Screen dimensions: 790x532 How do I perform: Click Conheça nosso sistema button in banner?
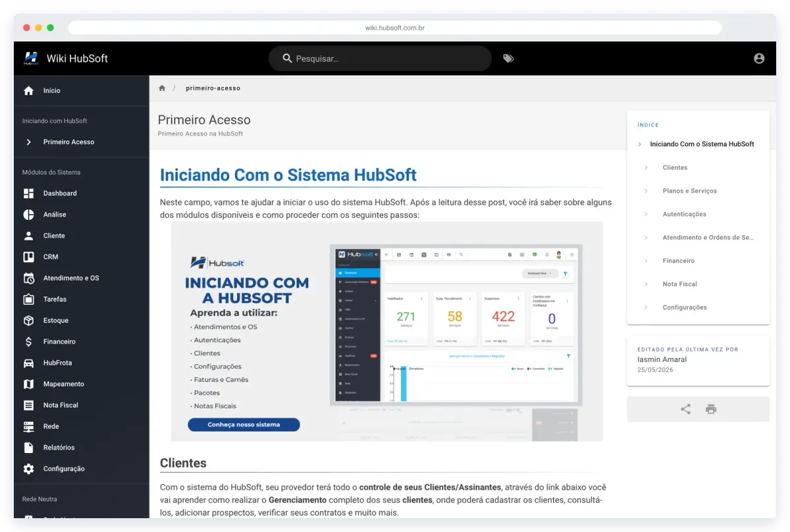point(244,425)
